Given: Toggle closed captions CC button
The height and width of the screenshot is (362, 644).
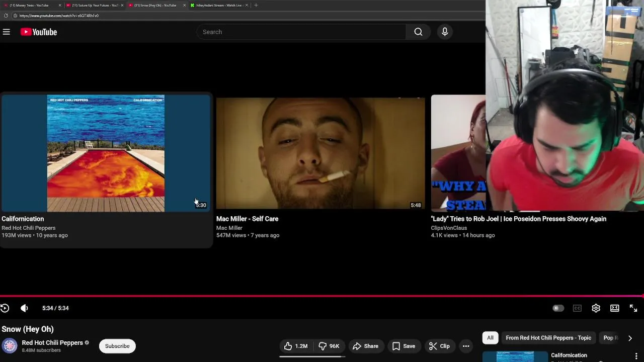Looking at the screenshot, I should point(577,308).
